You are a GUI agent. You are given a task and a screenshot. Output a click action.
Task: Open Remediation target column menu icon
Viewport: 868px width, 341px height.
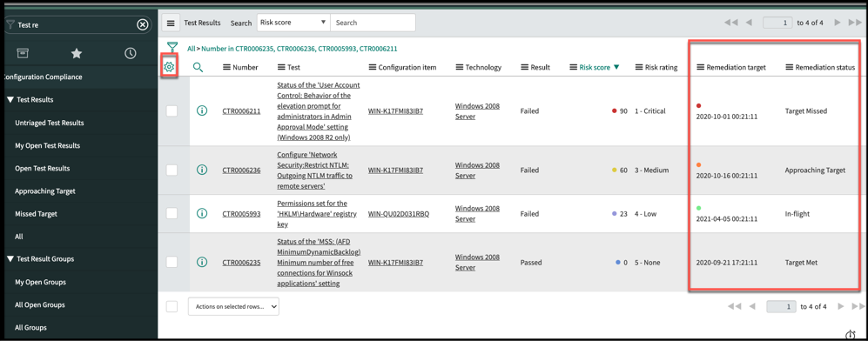[700, 68]
